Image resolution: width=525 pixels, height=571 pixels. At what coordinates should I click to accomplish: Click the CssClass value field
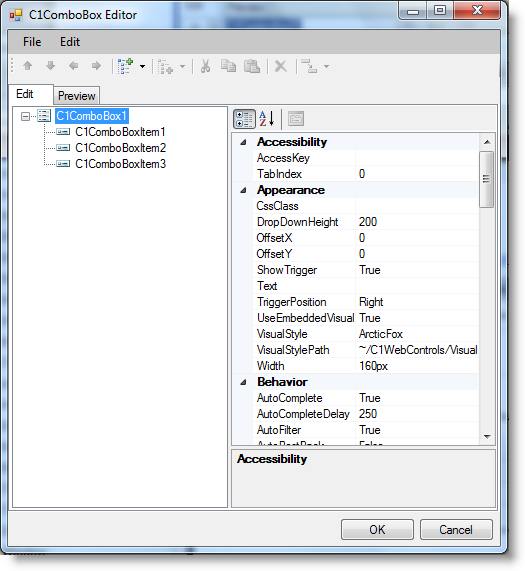417,206
